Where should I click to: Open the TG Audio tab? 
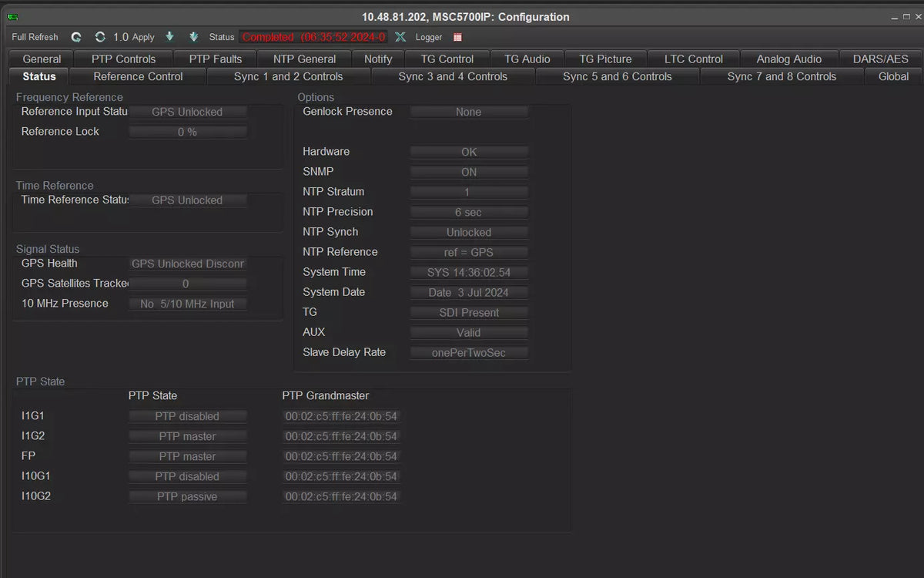[x=527, y=59]
